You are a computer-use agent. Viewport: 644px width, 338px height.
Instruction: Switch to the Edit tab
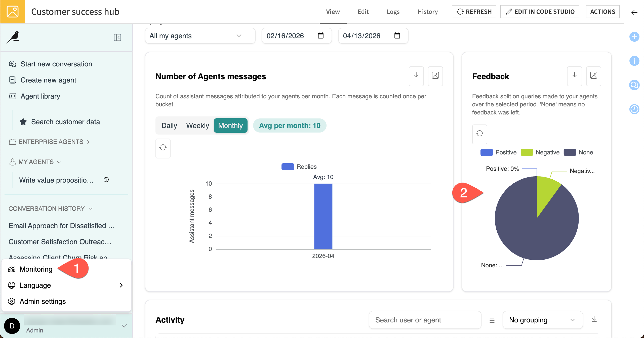(x=363, y=12)
